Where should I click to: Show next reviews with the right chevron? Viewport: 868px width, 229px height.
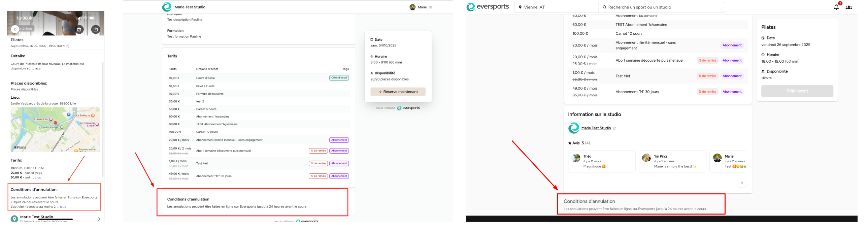[742, 183]
